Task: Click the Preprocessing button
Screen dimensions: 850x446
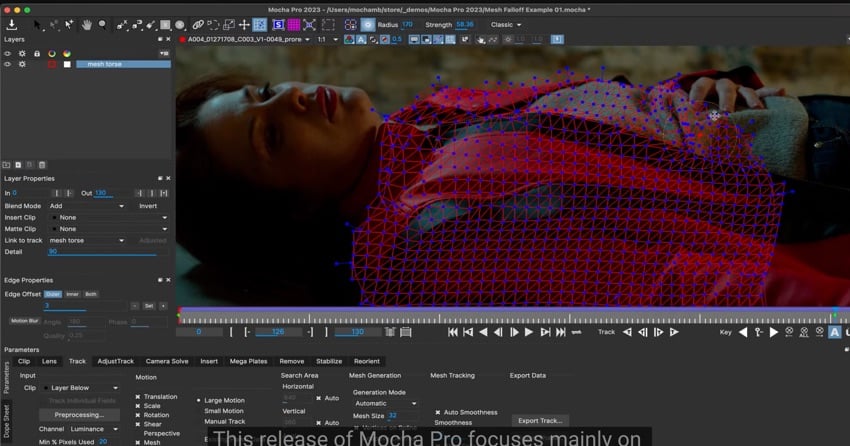Action: [x=78, y=414]
